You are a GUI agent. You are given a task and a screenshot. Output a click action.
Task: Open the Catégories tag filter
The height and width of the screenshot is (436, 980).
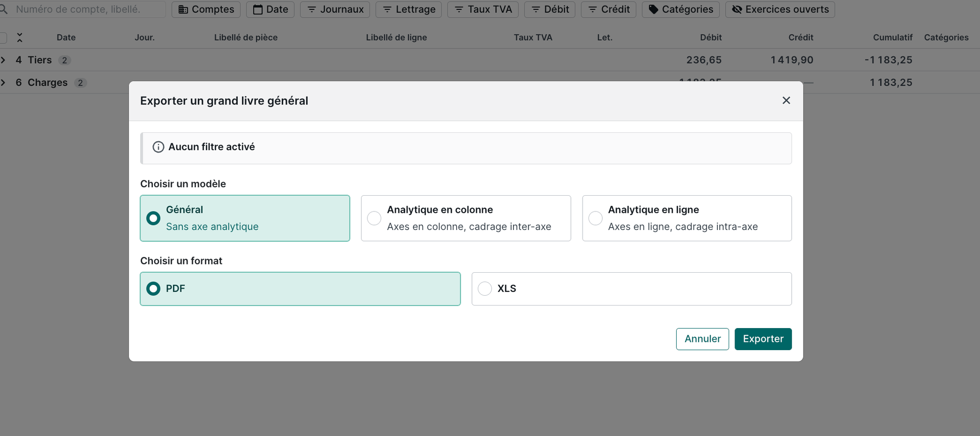681,9
